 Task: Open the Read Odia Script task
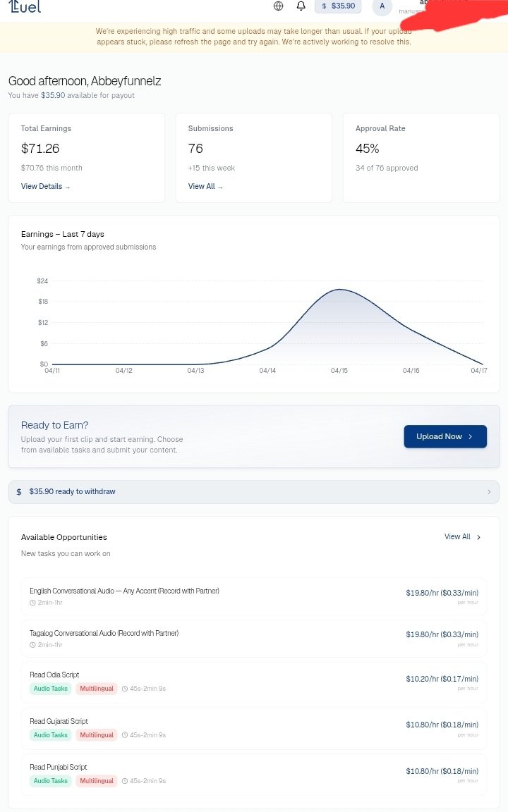tap(254, 682)
